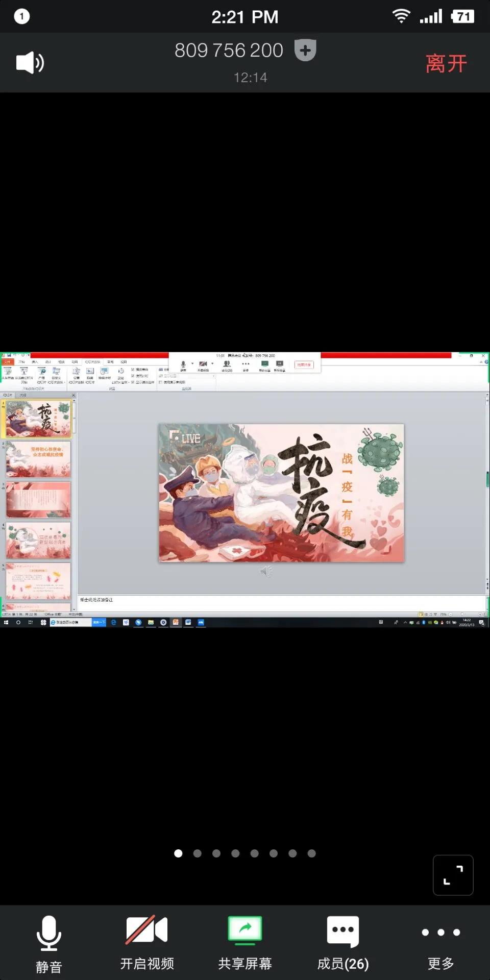Image resolution: width=490 pixels, height=980 pixels.
Task: Click Windows Start button on shared taskbar
Action: tap(6, 622)
